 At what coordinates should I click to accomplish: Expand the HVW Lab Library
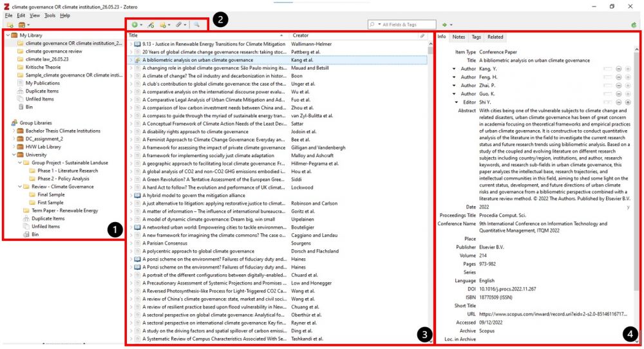pos(14,147)
